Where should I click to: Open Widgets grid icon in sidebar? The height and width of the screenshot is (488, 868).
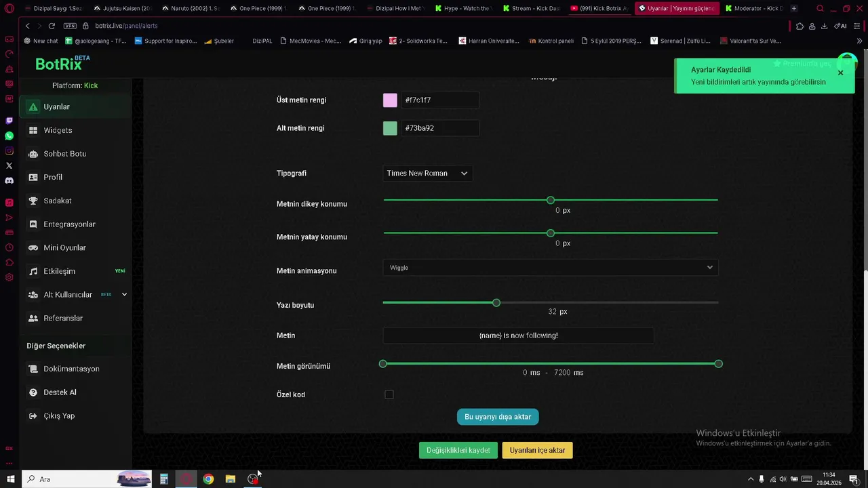33,130
